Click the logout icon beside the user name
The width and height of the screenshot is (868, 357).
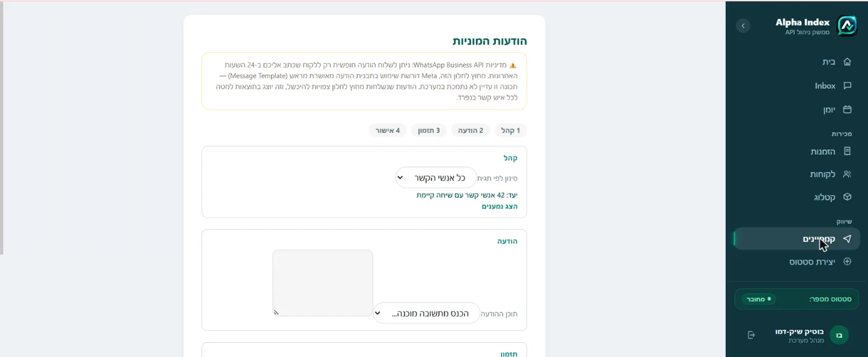pos(751,335)
